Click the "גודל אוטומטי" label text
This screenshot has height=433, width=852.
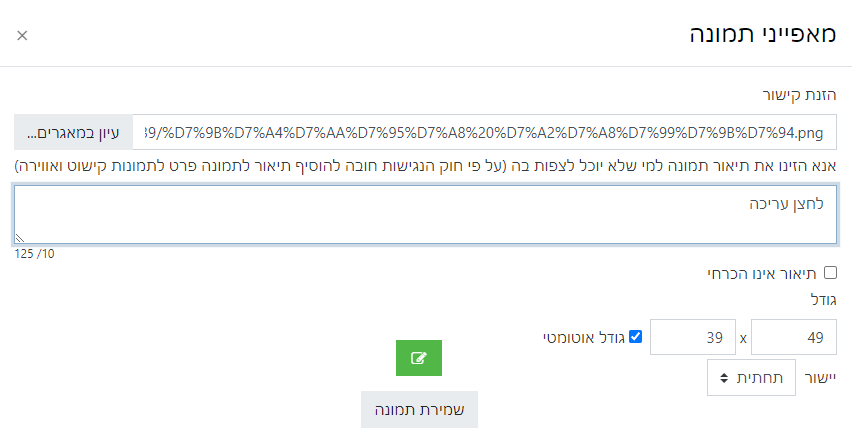pyautogui.click(x=584, y=338)
